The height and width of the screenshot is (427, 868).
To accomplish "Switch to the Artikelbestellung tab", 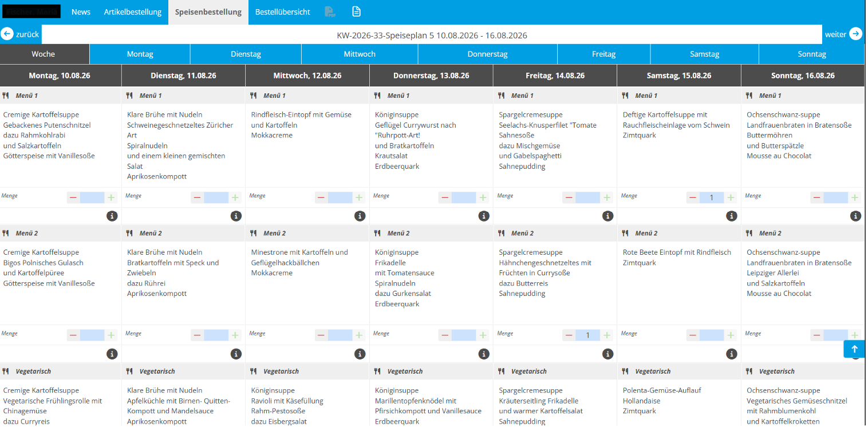I will [133, 12].
